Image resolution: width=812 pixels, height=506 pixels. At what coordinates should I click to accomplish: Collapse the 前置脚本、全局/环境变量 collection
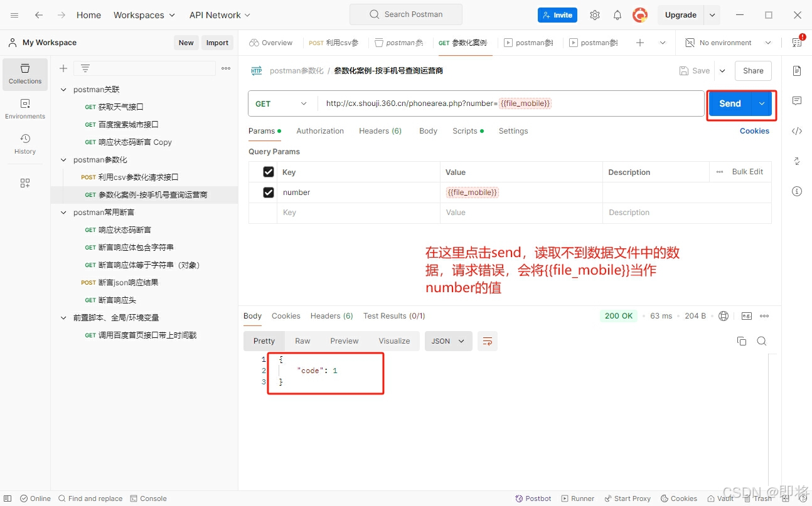pos(63,318)
